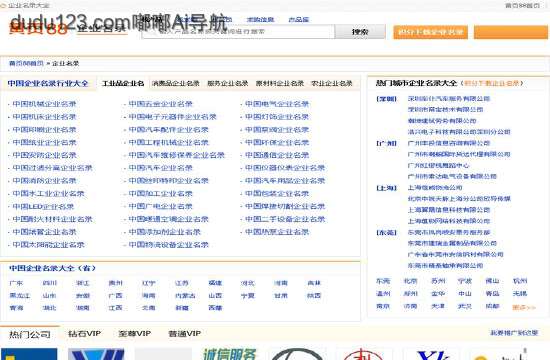Switch to the 消费品企业名录 tab

(176, 84)
